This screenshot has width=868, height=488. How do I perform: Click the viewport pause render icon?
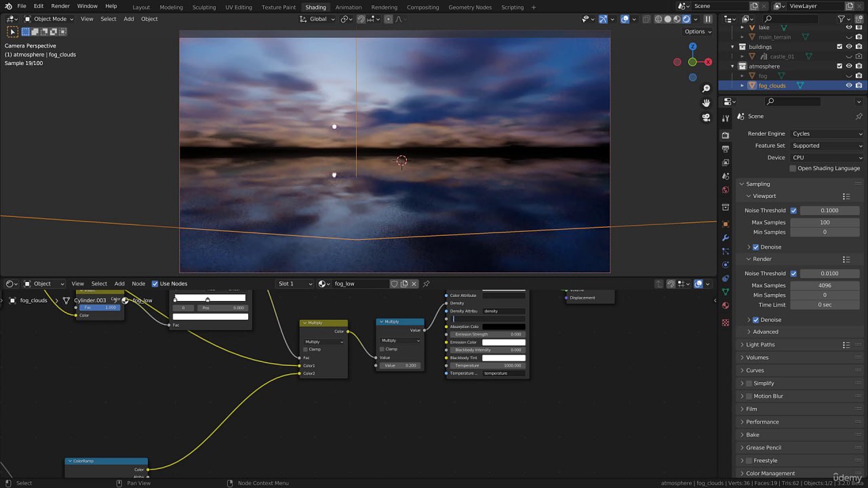click(708, 19)
